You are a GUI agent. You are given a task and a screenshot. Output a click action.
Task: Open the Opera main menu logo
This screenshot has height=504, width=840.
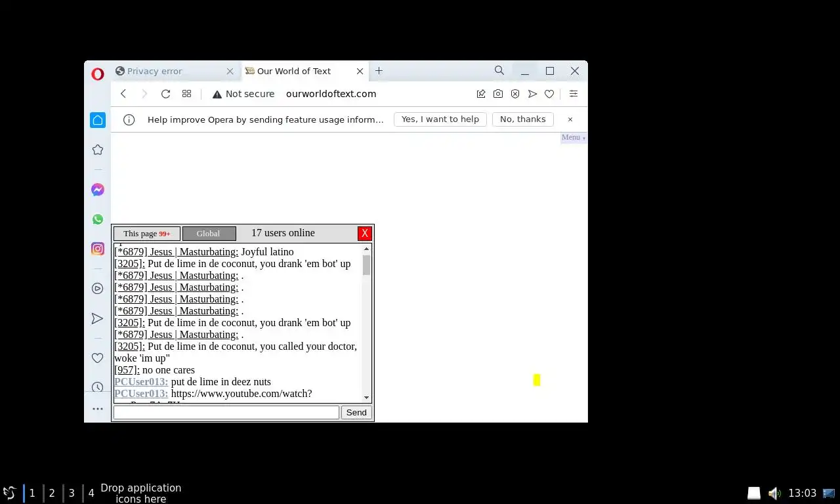click(97, 74)
